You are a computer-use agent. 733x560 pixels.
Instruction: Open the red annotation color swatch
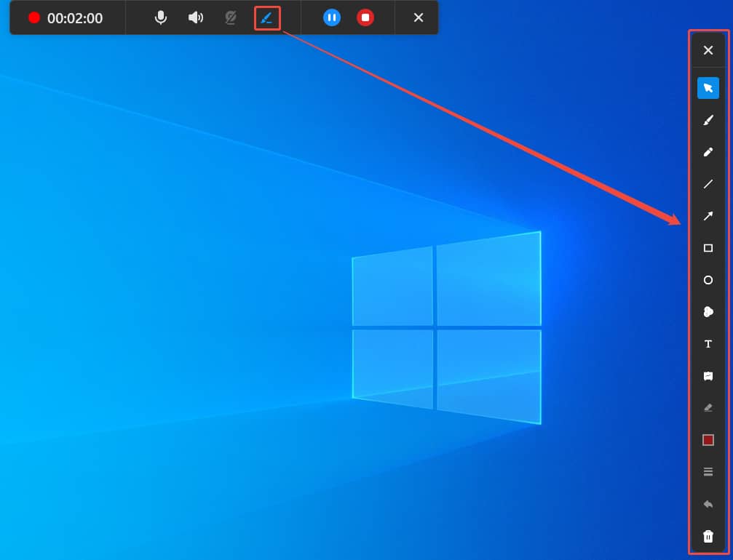pos(708,439)
